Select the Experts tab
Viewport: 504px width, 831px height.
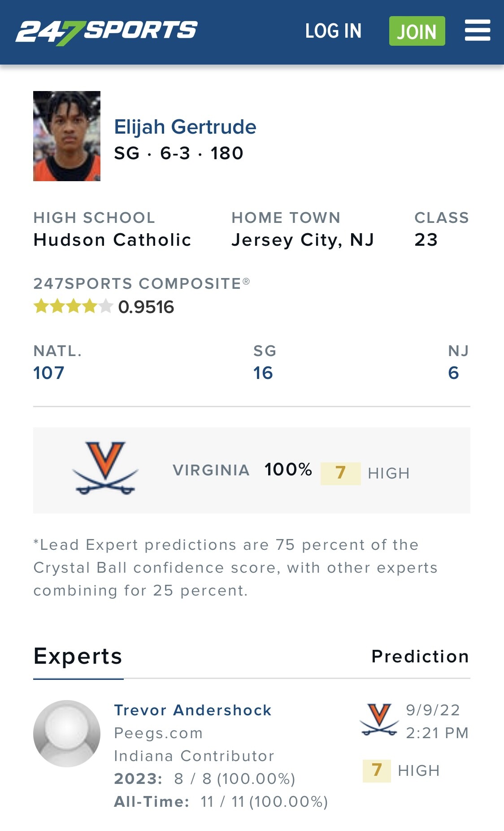(x=78, y=657)
